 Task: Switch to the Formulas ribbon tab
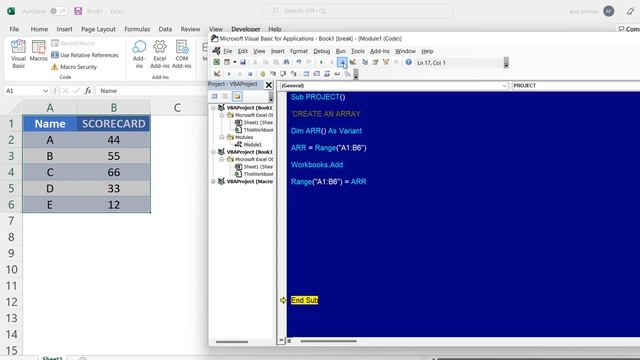pos(137,29)
